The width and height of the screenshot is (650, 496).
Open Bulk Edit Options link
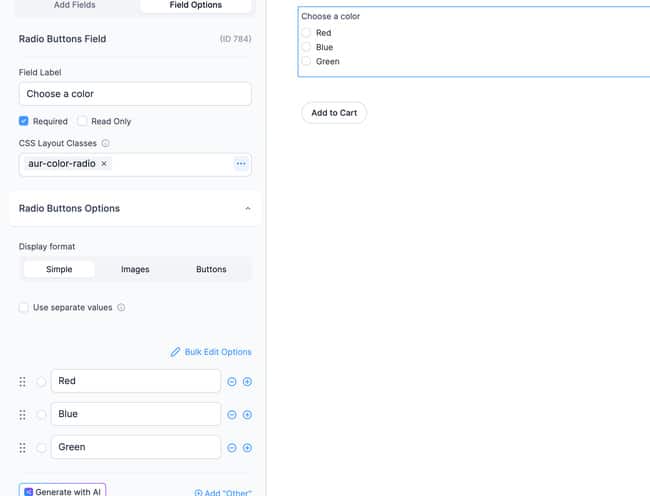click(x=211, y=352)
